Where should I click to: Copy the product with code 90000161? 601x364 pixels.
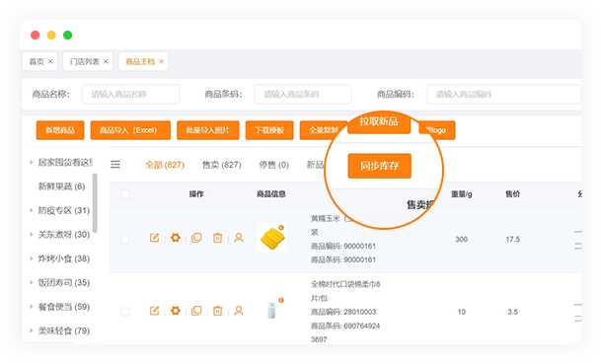click(196, 238)
